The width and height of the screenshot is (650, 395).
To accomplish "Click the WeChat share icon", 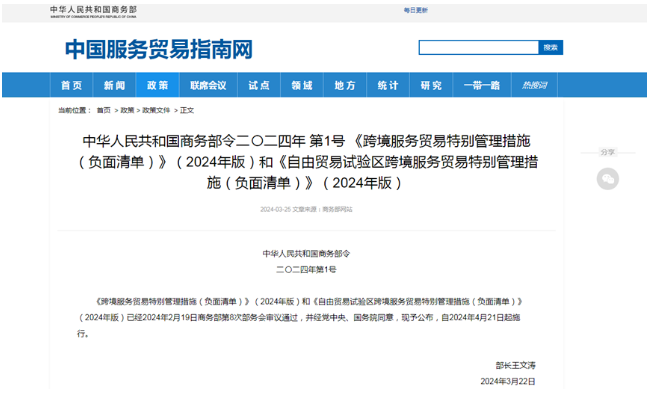I will (x=608, y=179).
